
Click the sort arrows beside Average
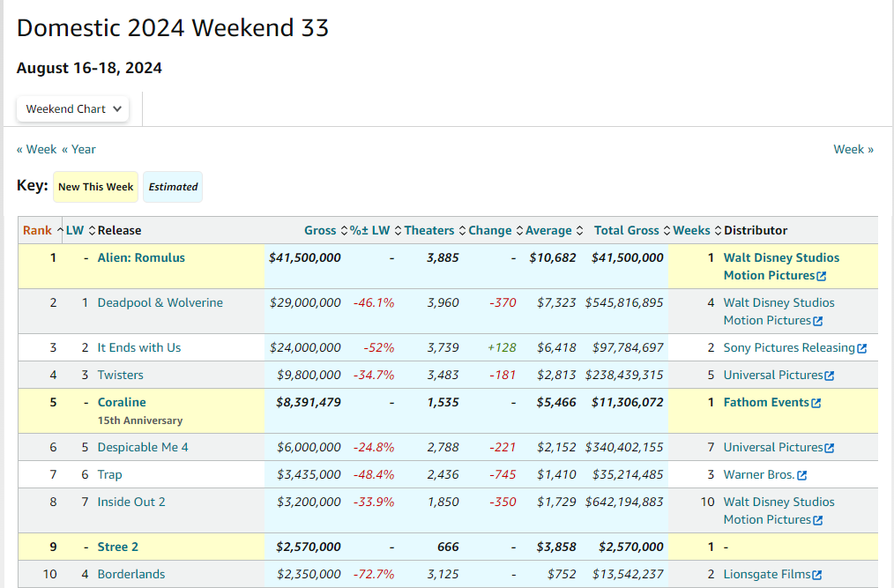[x=579, y=230]
